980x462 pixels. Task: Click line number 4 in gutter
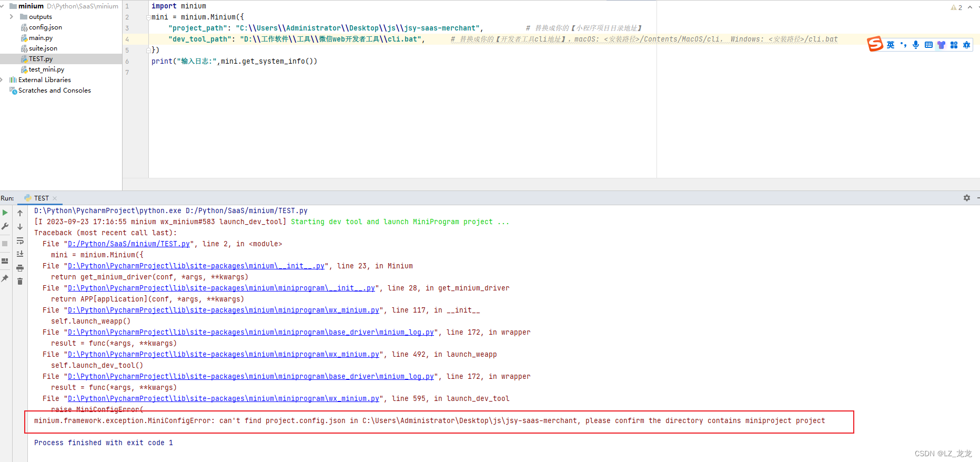[x=127, y=39]
